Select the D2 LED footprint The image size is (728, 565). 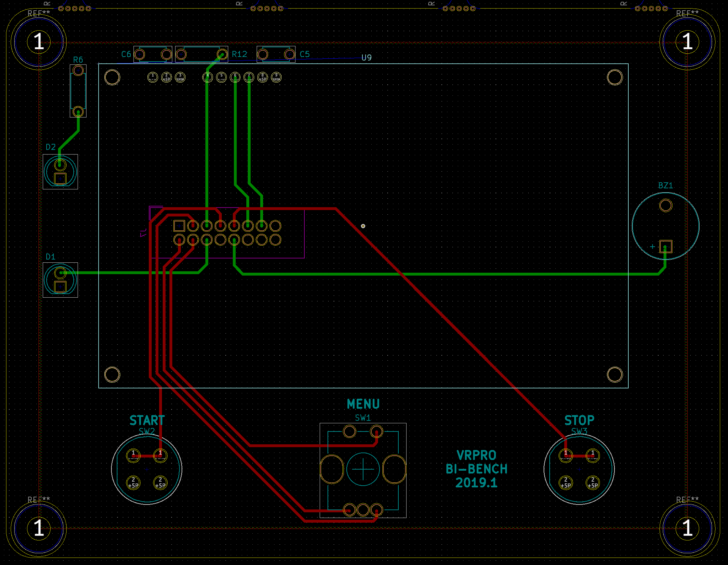click(x=60, y=172)
